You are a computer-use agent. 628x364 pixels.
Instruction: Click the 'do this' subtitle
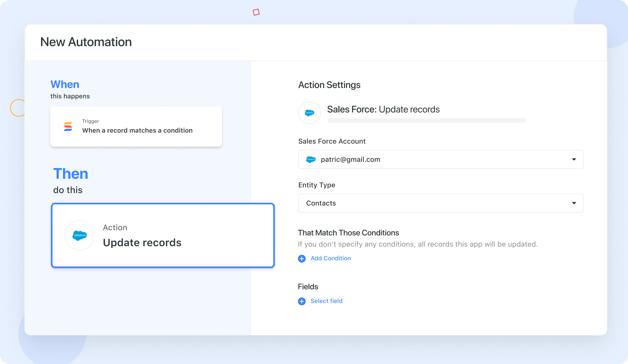pyautogui.click(x=68, y=190)
